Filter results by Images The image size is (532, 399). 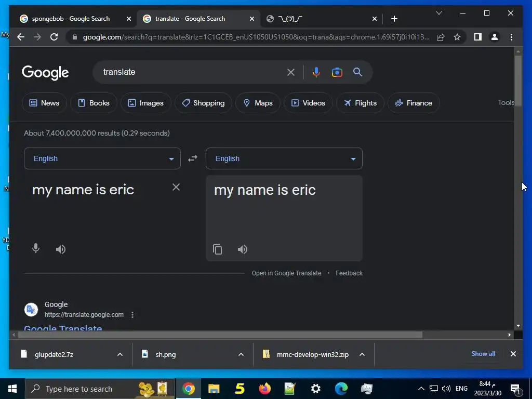[x=145, y=103]
